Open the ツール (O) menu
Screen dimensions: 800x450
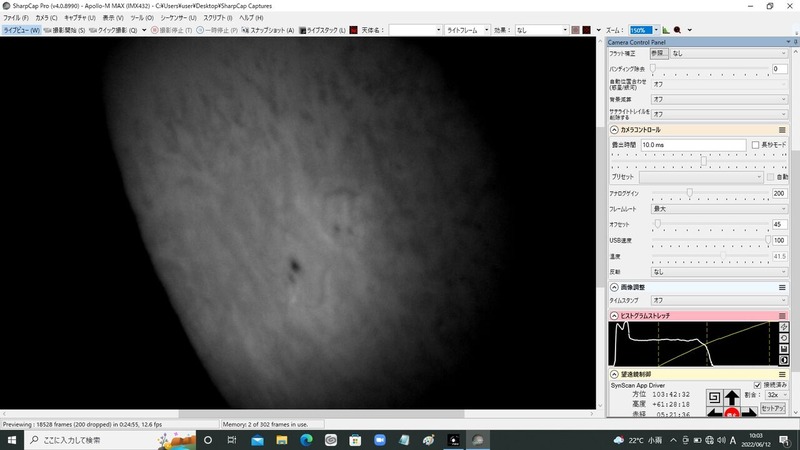pyautogui.click(x=142, y=18)
